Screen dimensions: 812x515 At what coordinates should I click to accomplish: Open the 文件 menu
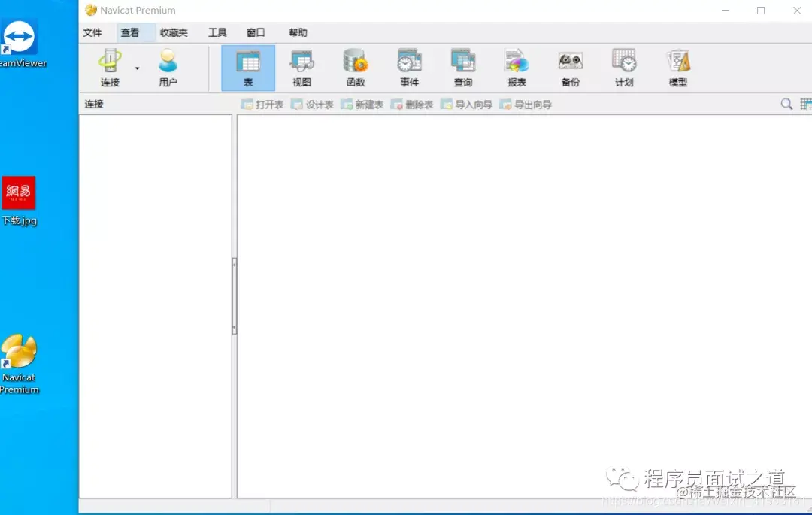[x=93, y=32]
